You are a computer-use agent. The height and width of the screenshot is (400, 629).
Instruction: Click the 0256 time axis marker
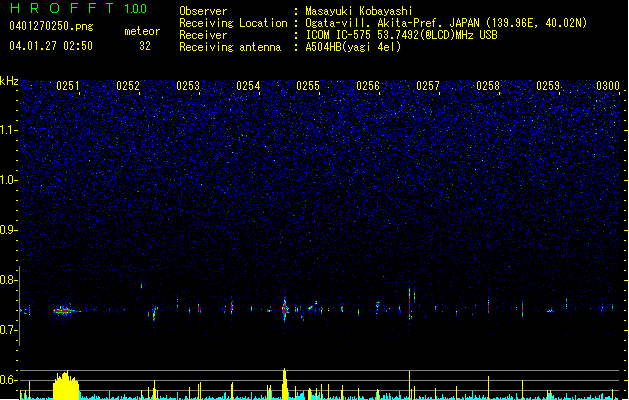pyautogui.click(x=368, y=86)
